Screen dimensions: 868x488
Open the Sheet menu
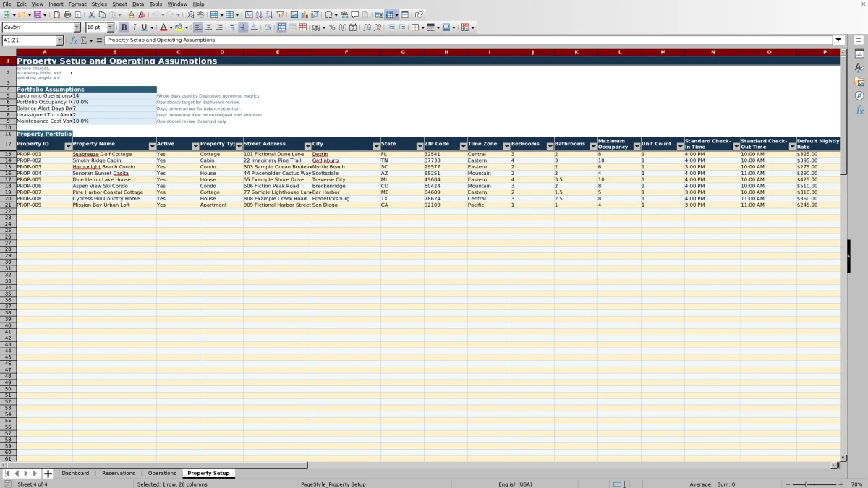[119, 4]
